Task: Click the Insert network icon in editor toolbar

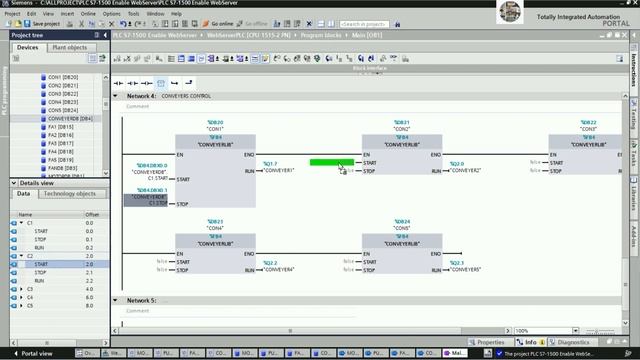Action: pos(117,59)
